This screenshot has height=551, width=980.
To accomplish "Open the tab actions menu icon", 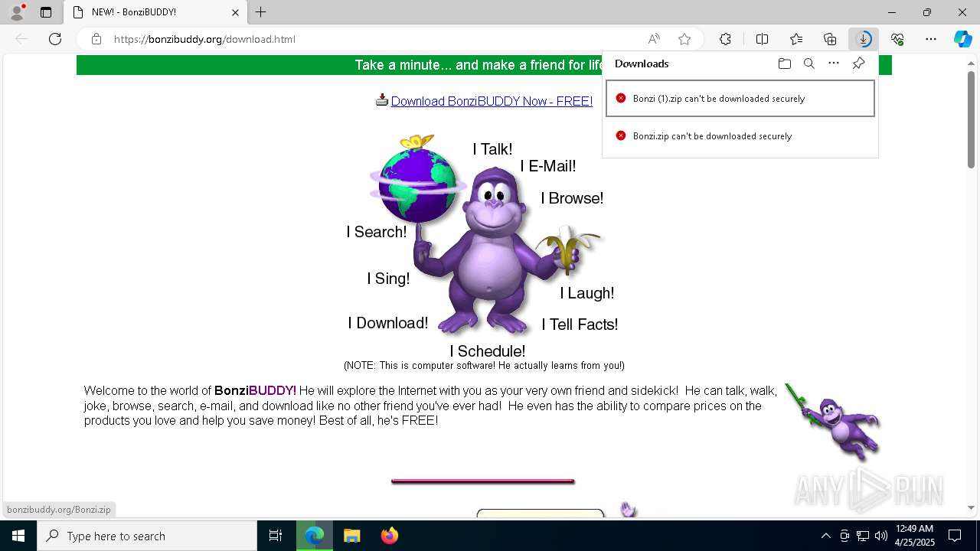I will click(x=46, y=12).
